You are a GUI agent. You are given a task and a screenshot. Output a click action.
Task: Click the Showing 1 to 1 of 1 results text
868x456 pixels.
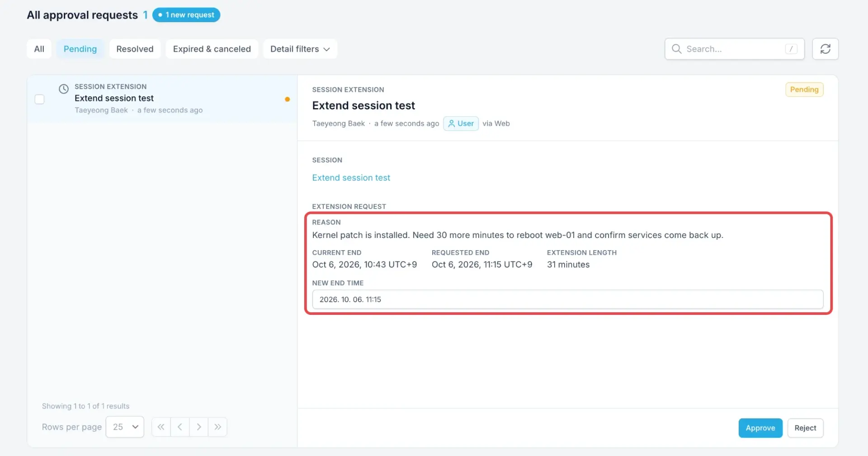point(86,406)
